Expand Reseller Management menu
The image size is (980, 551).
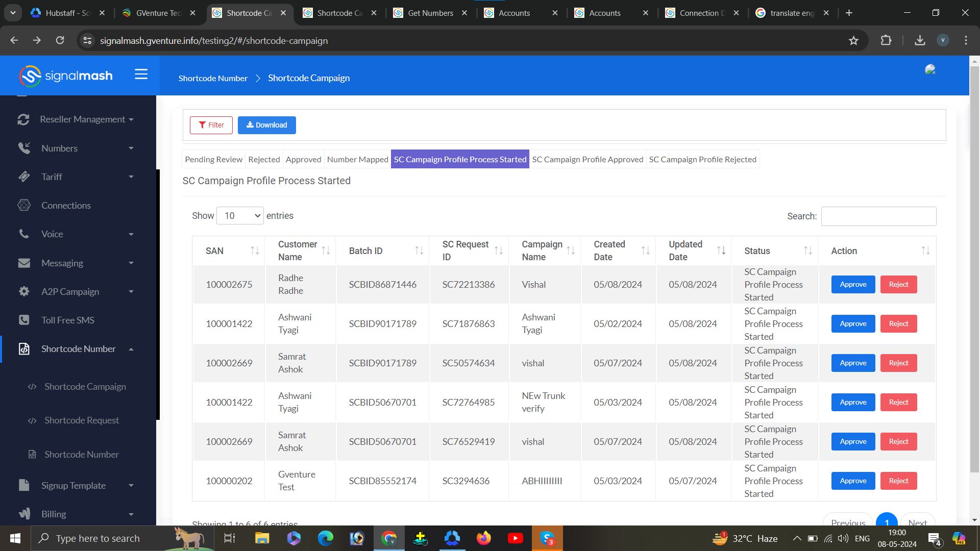point(131,119)
